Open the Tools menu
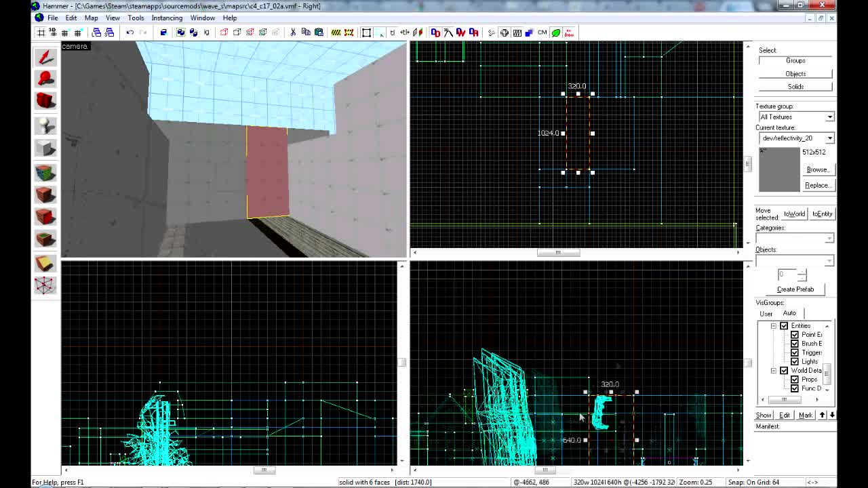 tap(136, 18)
